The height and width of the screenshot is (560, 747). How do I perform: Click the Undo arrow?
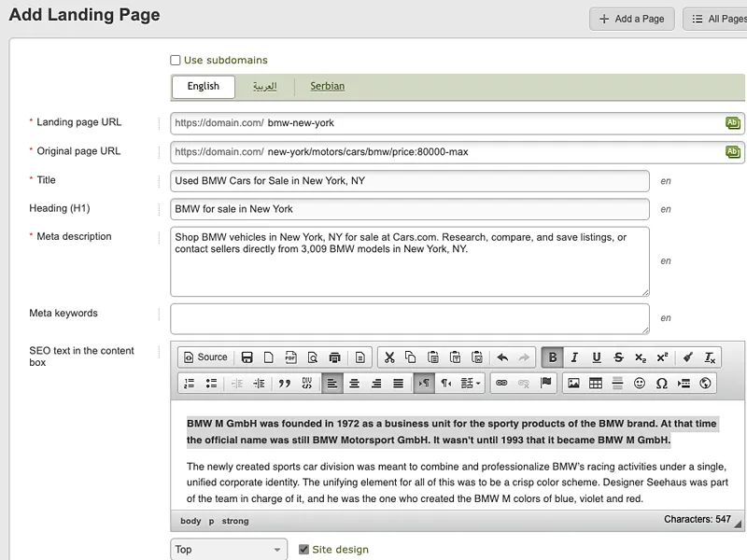(502, 357)
